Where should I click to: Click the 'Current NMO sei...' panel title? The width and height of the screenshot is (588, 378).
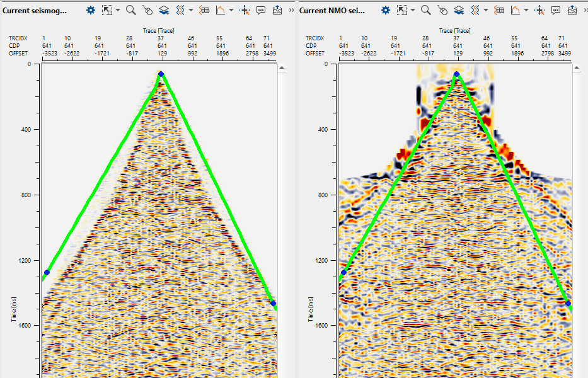[x=331, y=11]
